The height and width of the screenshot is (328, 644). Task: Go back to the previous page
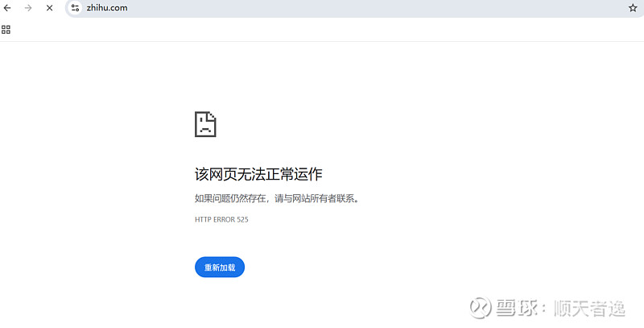(7, 8)
